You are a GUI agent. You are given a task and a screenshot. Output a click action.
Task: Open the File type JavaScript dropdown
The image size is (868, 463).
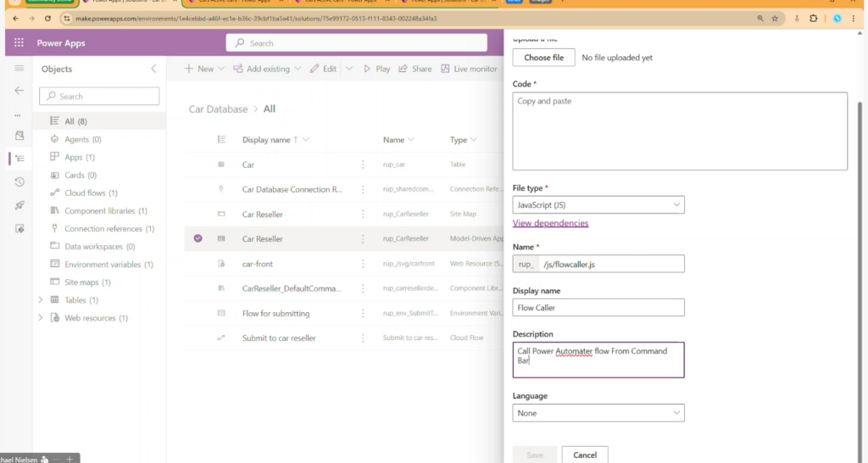[x=598, y=204]
